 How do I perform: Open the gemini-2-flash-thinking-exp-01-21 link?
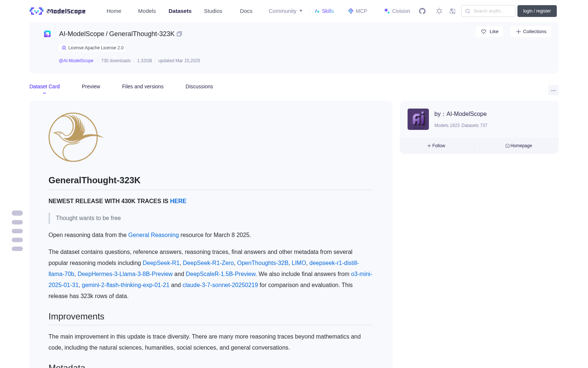click(126, 285)
